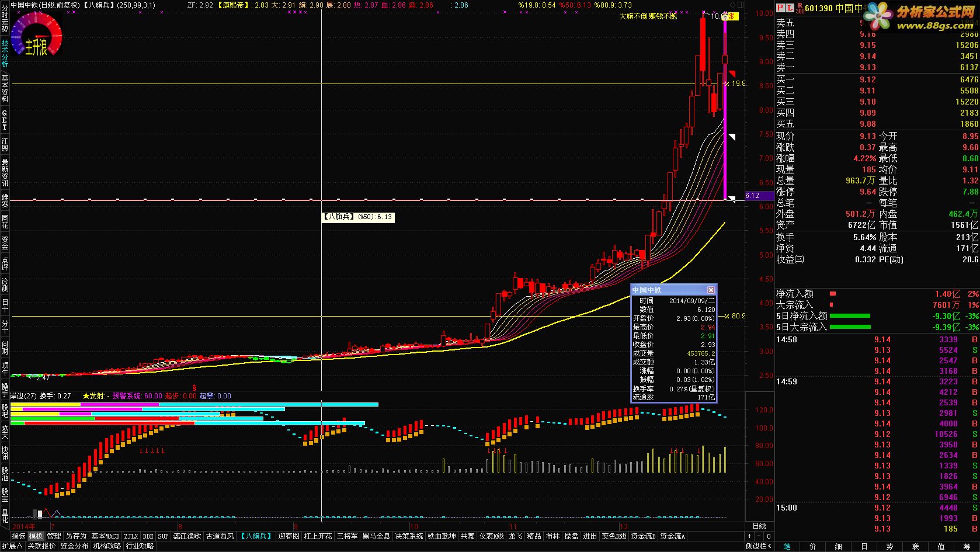
Task: Click the 管理 manage button
Action: pyautogui.click(x=54, y=536)
